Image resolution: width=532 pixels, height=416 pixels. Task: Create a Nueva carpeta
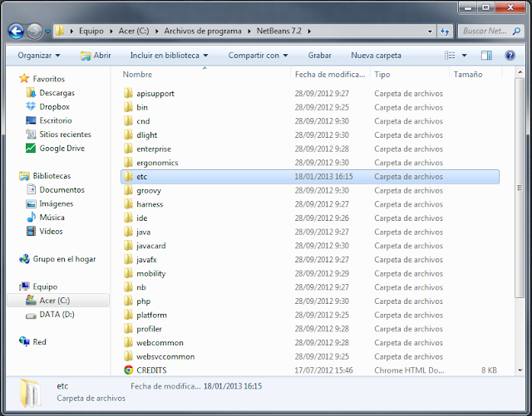(x=376, y=56)
